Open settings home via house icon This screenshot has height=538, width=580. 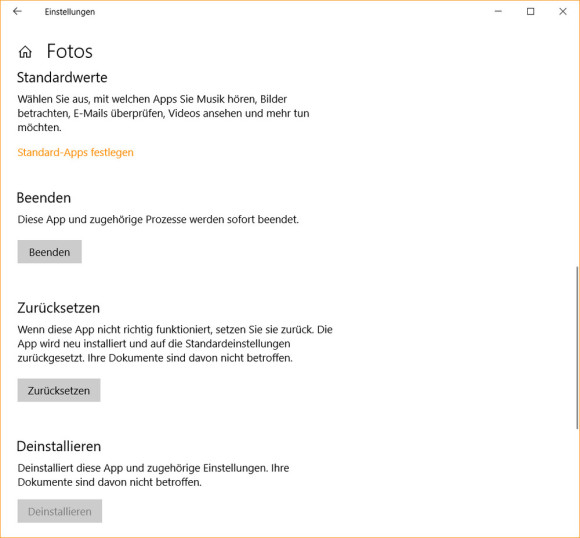click(25, 52)
